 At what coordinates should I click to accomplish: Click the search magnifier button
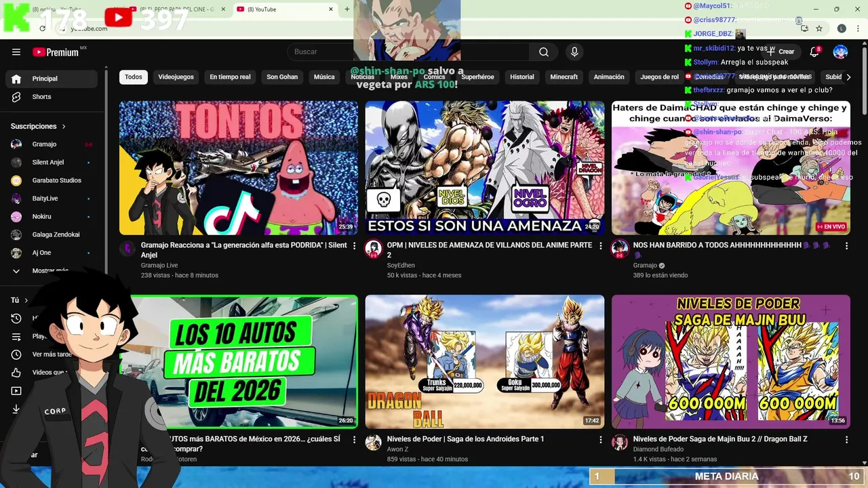544,52
